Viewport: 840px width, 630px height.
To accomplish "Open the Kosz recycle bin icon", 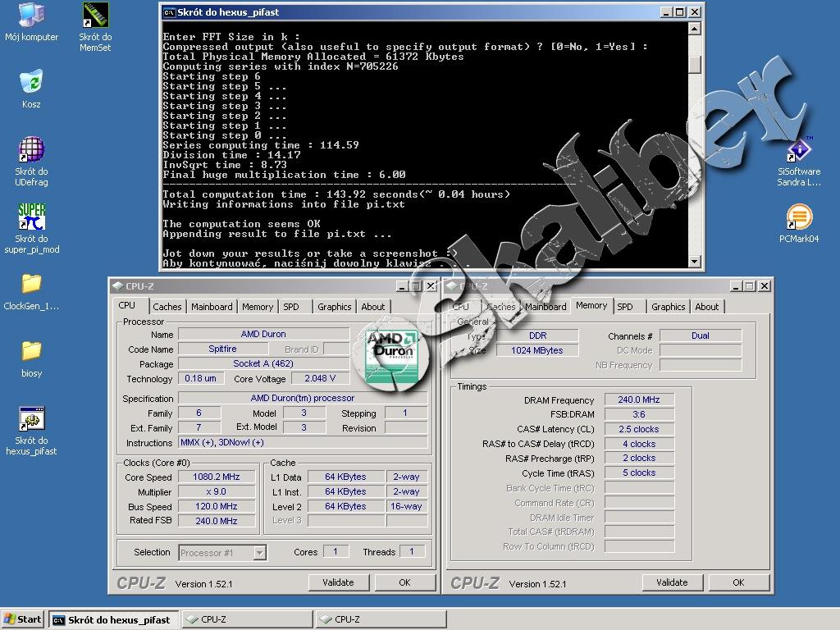I will [31, 89].
